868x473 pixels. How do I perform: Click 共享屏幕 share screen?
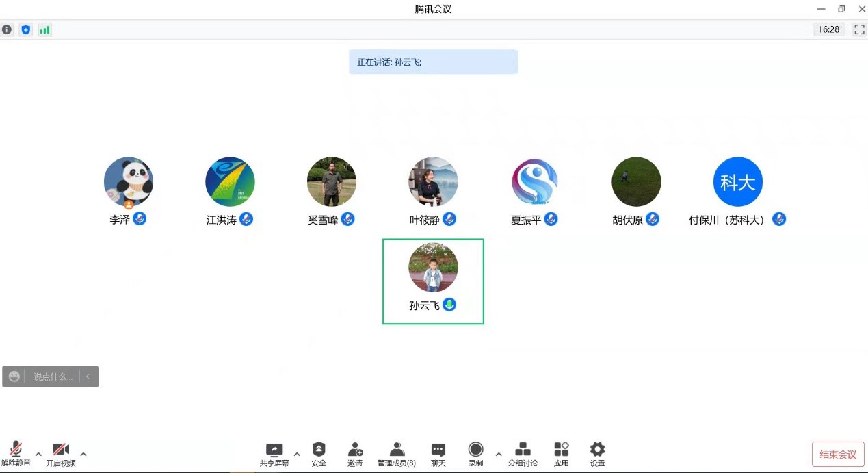(x=274, y=454)
